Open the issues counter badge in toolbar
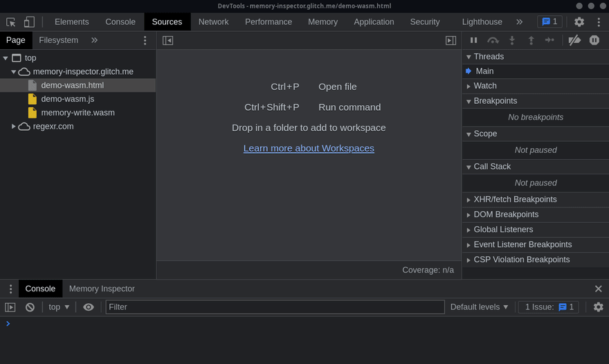This screenshot has width=609, height=364. pos(549,21)
